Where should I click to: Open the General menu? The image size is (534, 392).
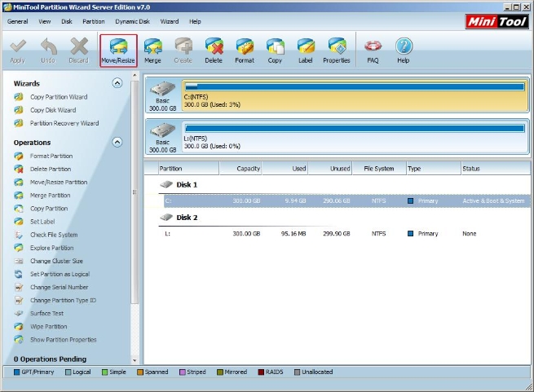tap(18, 21)
